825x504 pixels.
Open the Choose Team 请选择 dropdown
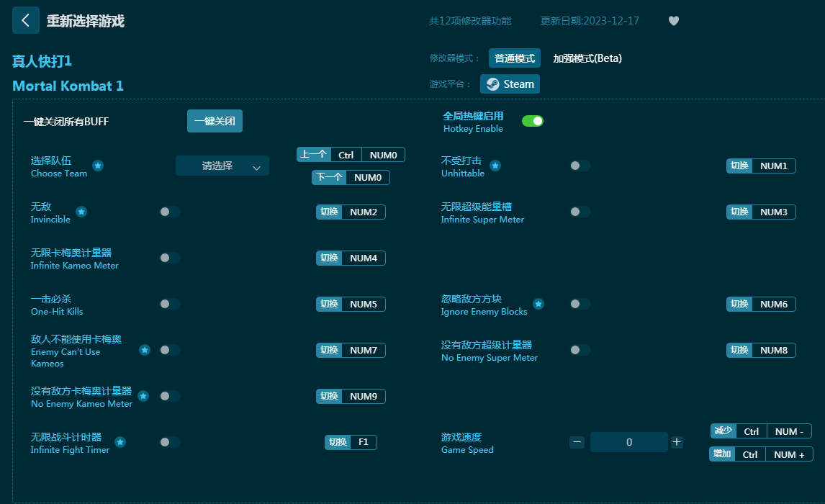click(222, 166)
